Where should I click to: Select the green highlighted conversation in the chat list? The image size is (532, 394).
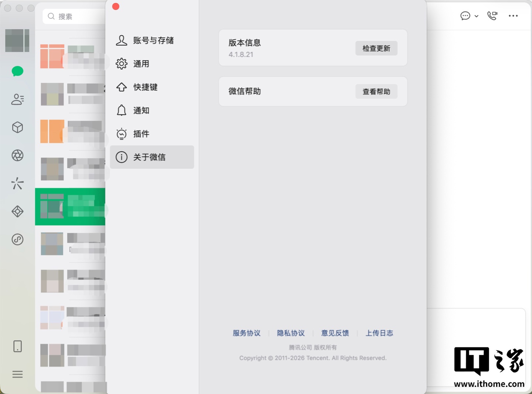(70, 207)
